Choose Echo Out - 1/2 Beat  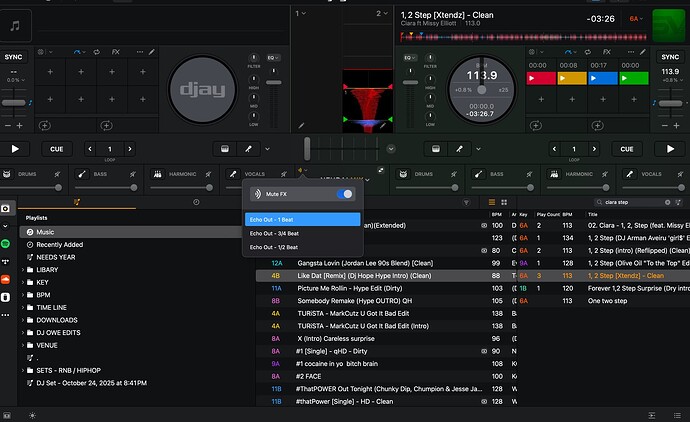[273, 246]
